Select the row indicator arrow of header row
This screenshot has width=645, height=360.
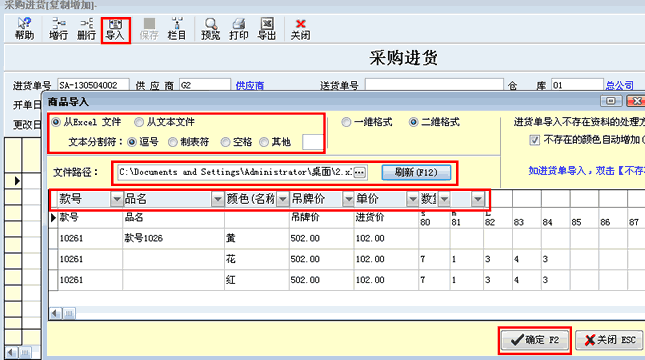pyautogui.click(x=53, y=218)
